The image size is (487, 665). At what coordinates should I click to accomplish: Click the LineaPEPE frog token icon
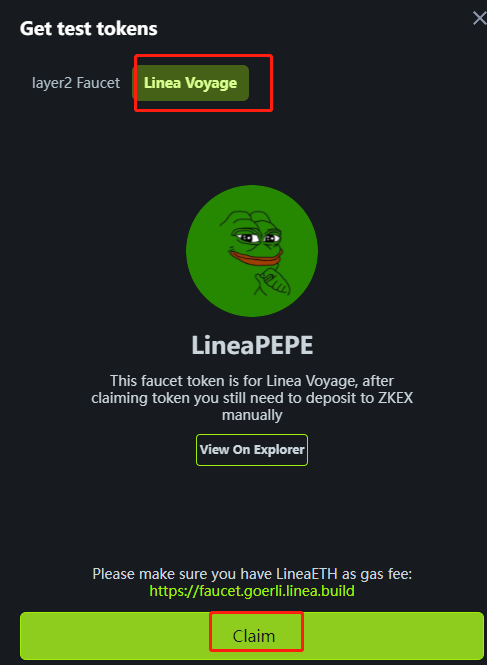[252, 251]
